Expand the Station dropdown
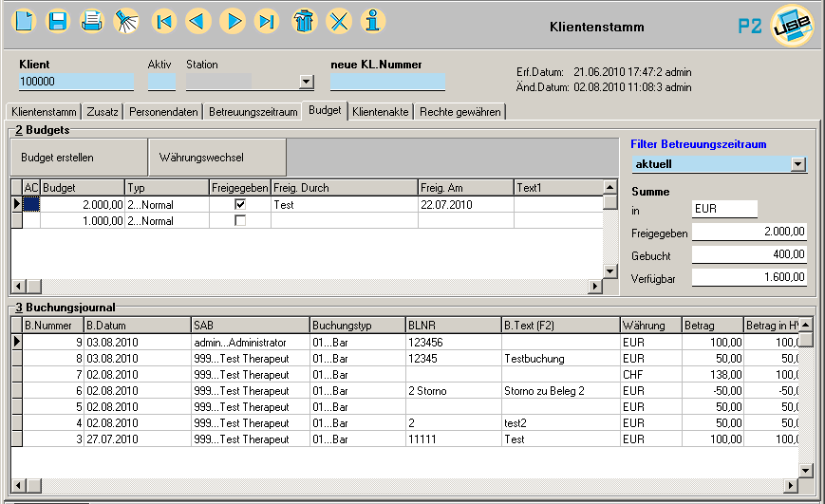 tap(306, 83)
